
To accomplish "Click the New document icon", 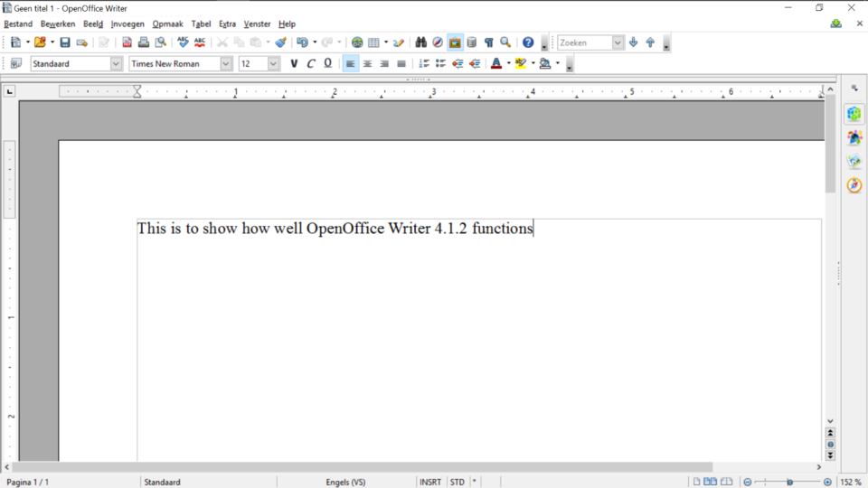I will click(x=15, y=42).
